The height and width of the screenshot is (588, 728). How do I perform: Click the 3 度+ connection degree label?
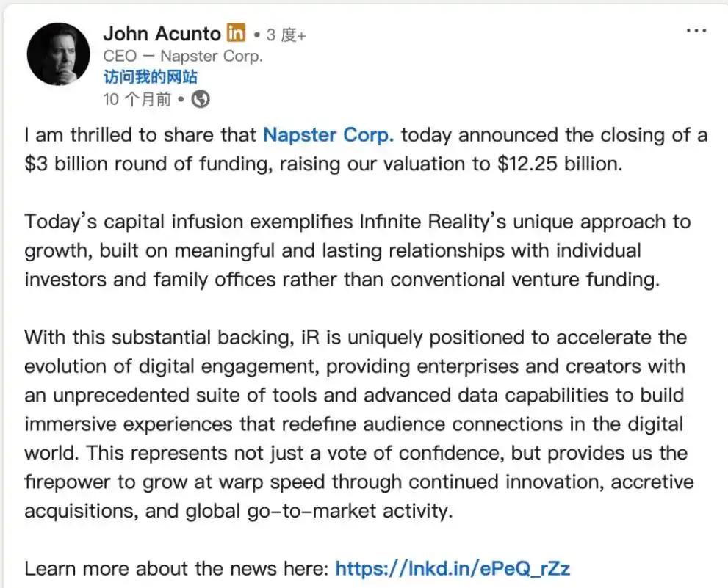tap(286, 35)
